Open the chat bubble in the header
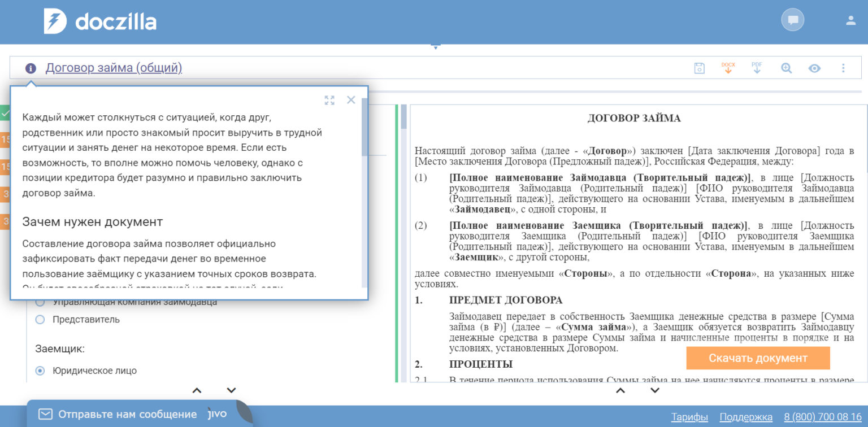The height and width of the screenshot is (427, 868). tap(792, 19)
